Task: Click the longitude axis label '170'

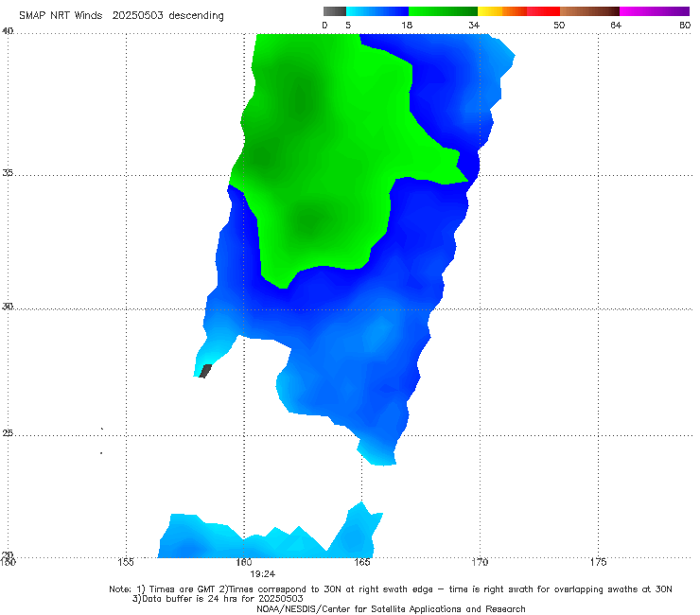Action: coord(480,562)
